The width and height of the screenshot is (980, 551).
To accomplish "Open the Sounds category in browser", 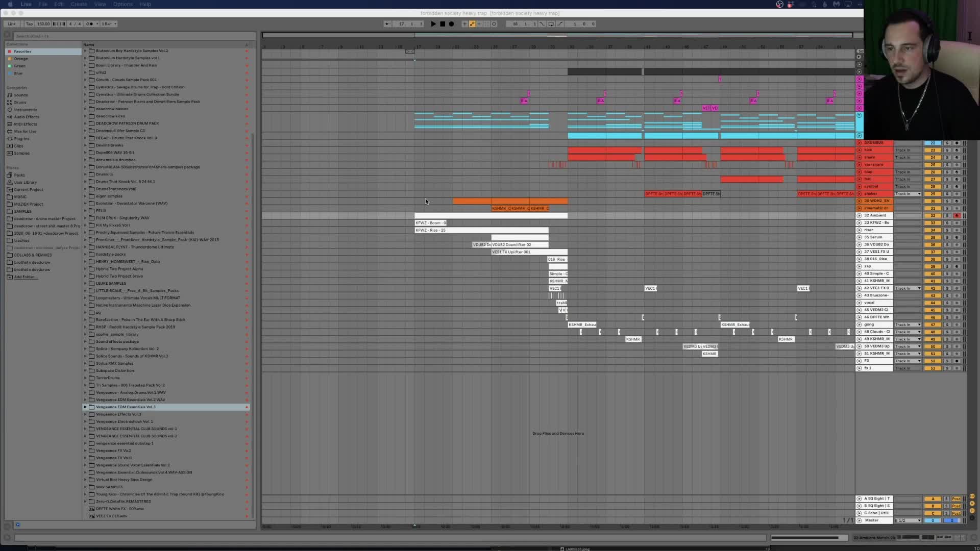I will (x=20, y=95).
